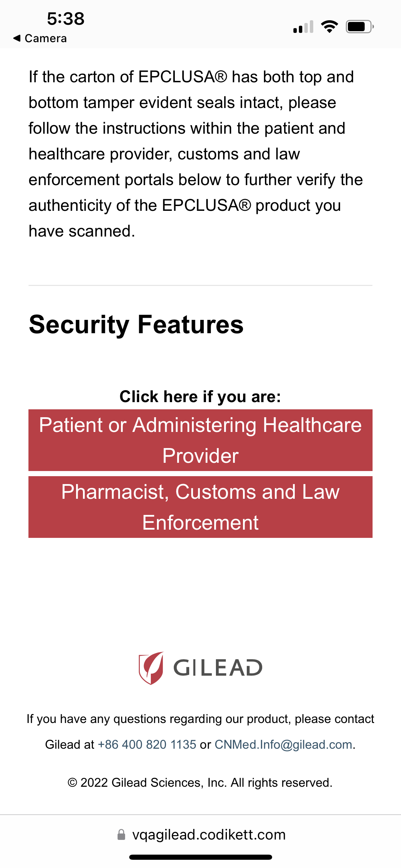The width and height of the screenshot is (401, 868).
Task: Tap the cellular signal strength icon
Action: click(x=303, y=27)
